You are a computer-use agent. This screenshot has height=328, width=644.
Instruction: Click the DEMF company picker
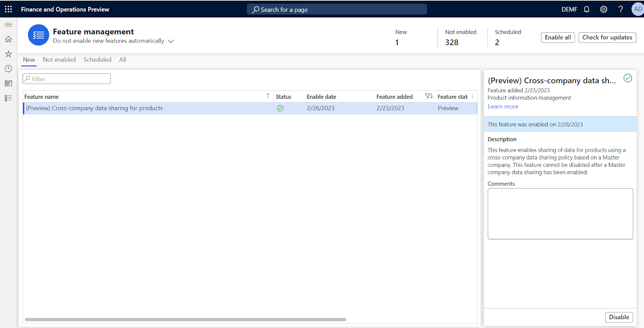(x=569, y=9)
